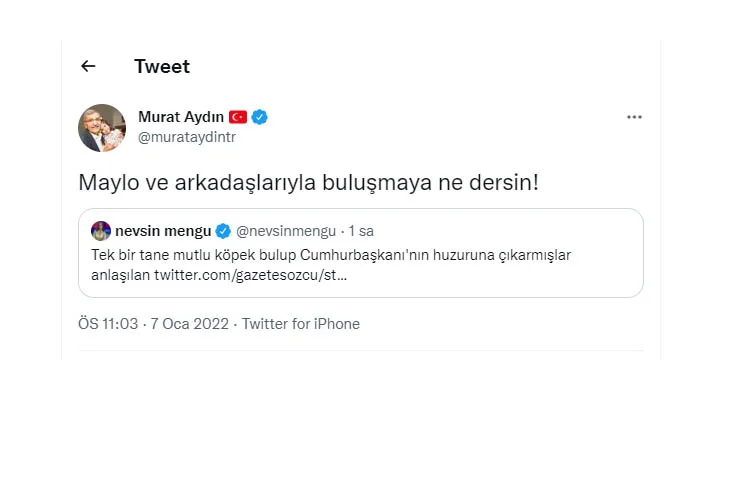Viewport: 750px width, 500px height.
Task: Click the Murat Aydın display name
Action: 181,117
